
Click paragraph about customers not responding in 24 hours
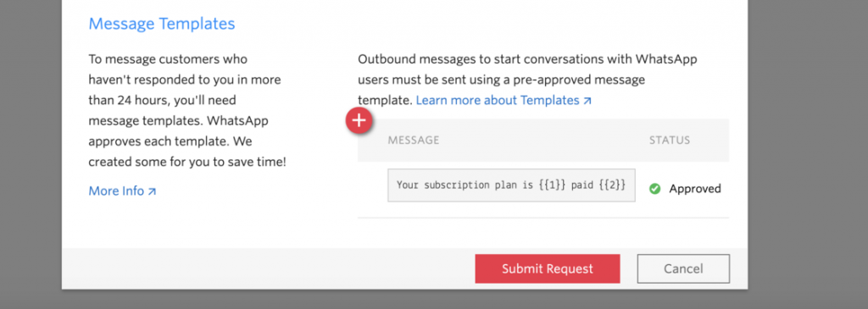(187, 111)
